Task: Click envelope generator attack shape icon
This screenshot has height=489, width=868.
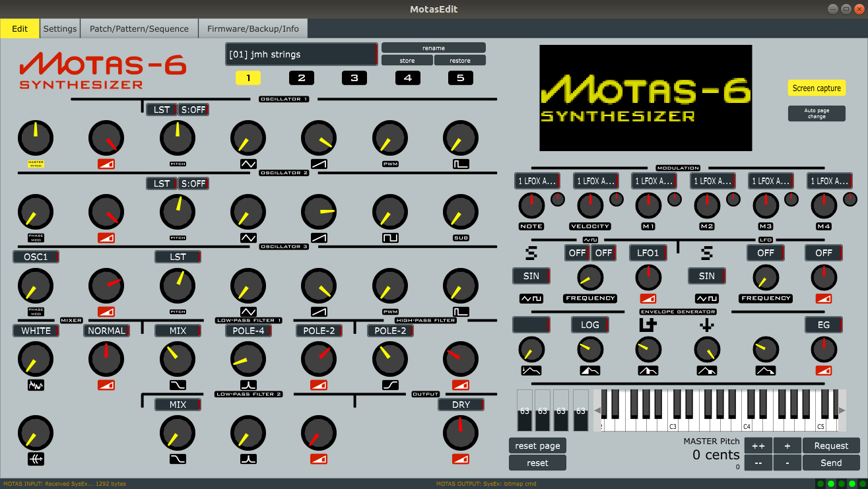Action: pos(590,371)
